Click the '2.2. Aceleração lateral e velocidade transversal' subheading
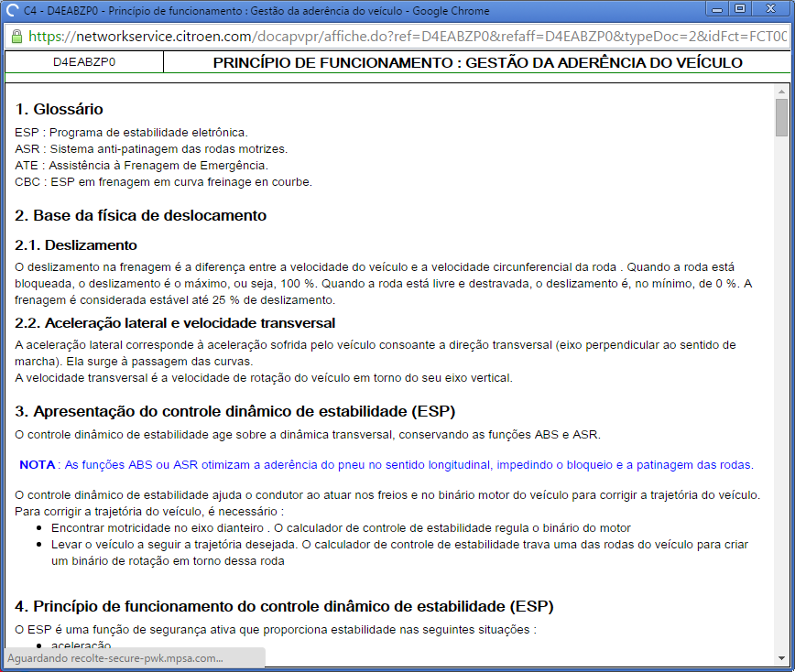 [175, 323]
